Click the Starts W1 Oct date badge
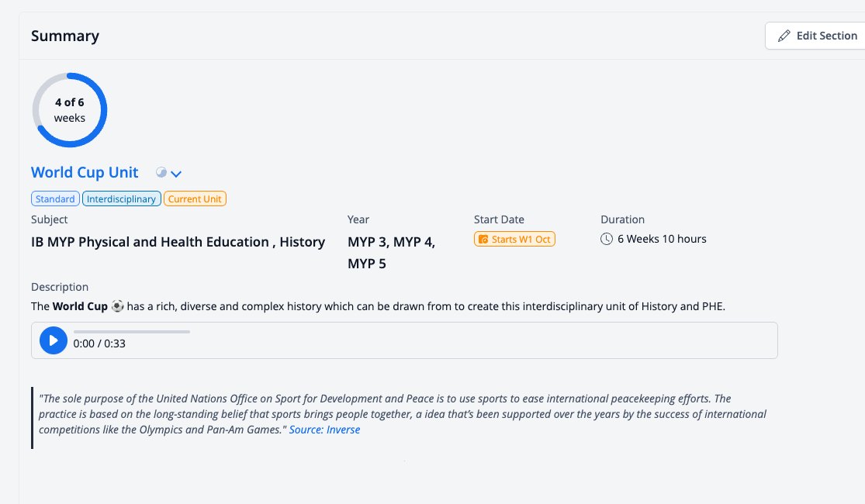Screen dimensions: 865x504 click(514, 240)
